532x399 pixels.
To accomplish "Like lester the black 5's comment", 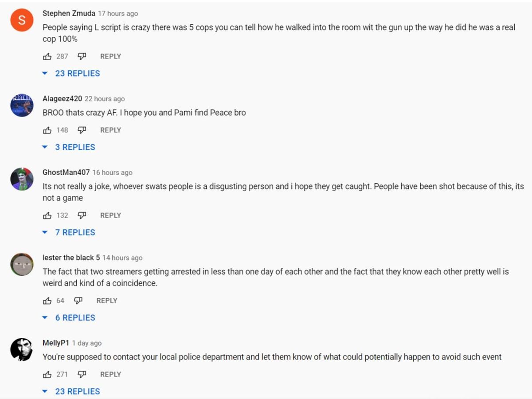I will 47,301.
